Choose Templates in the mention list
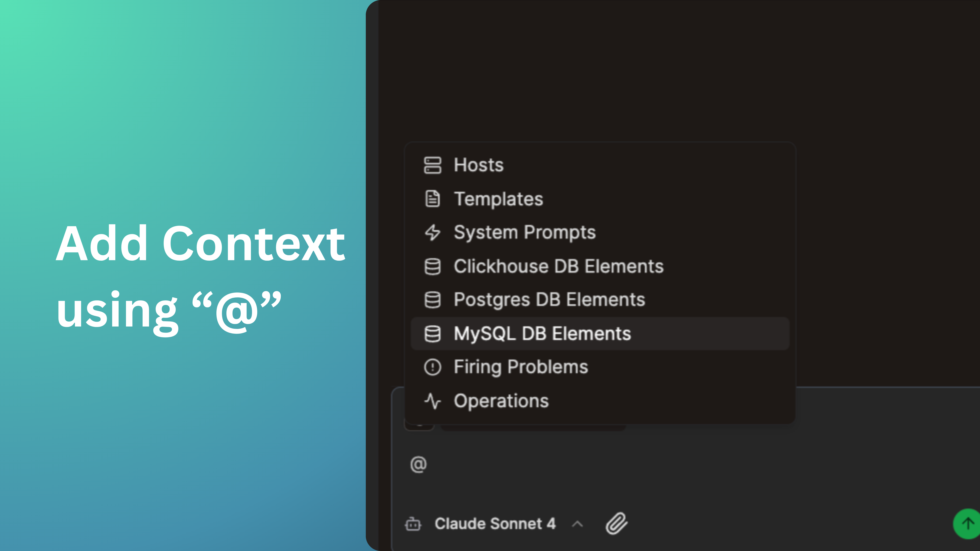This screenshot has width=980, height=551. [498, 199]
